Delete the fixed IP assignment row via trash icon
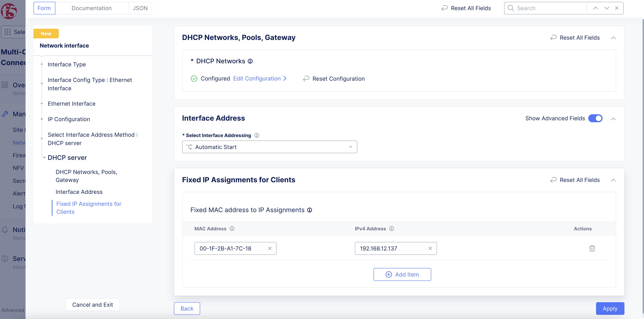The width and height of the screenshot is (644, 319). (592, 248)
